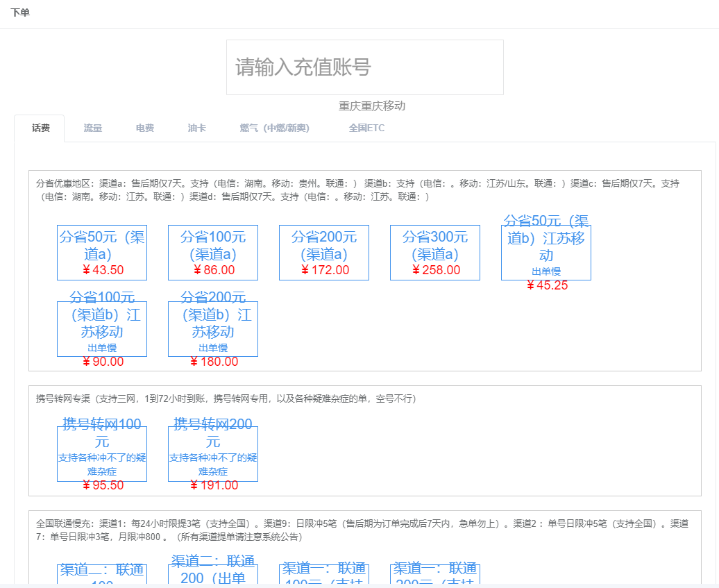Click the recharge account input field
The width and height of the screenshot is (719, 588).
(x=364, y=67)
